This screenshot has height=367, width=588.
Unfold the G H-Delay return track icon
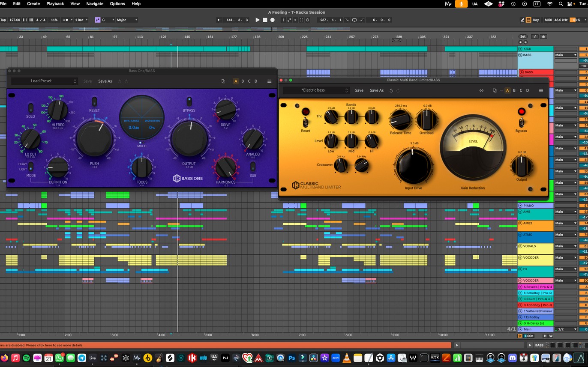pos(521,323)
